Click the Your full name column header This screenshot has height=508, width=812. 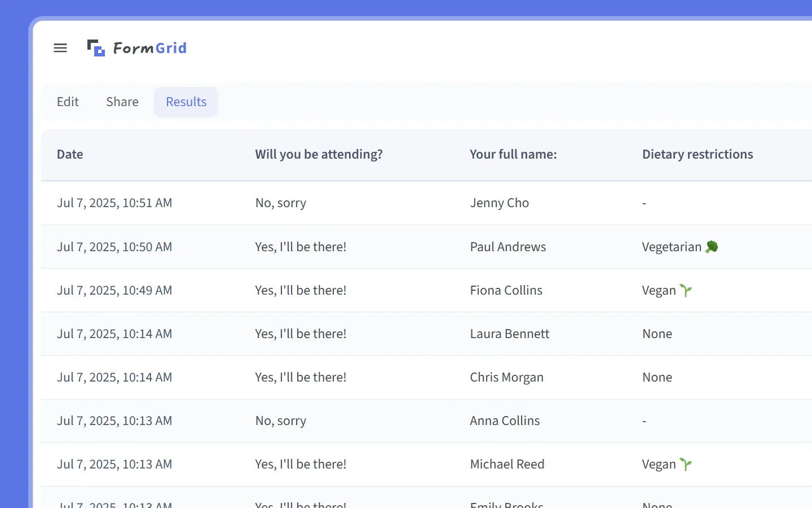coord(513,154)
